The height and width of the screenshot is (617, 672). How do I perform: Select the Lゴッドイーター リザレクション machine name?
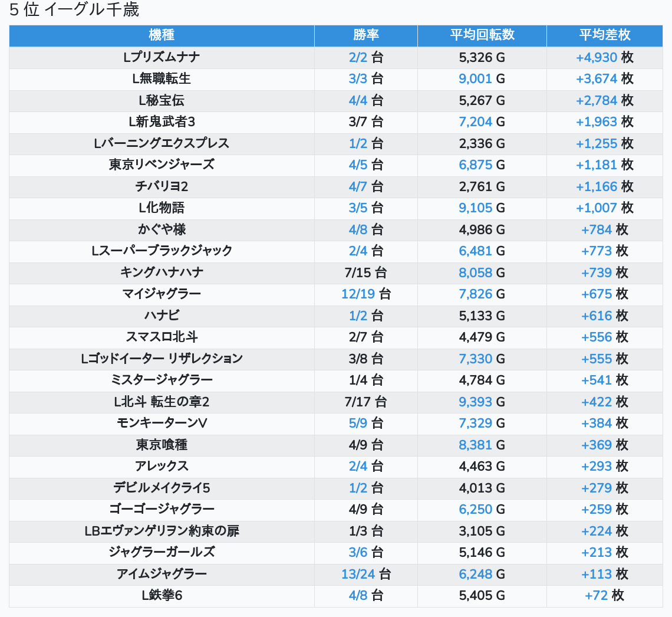click(162, 359)
